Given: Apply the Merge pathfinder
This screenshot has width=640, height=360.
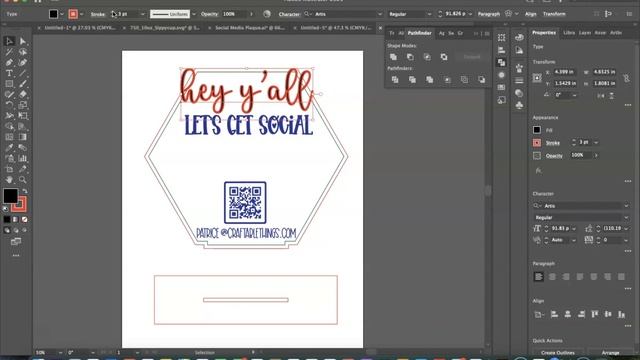Looking at the screenshot, I should coord(429,80).
